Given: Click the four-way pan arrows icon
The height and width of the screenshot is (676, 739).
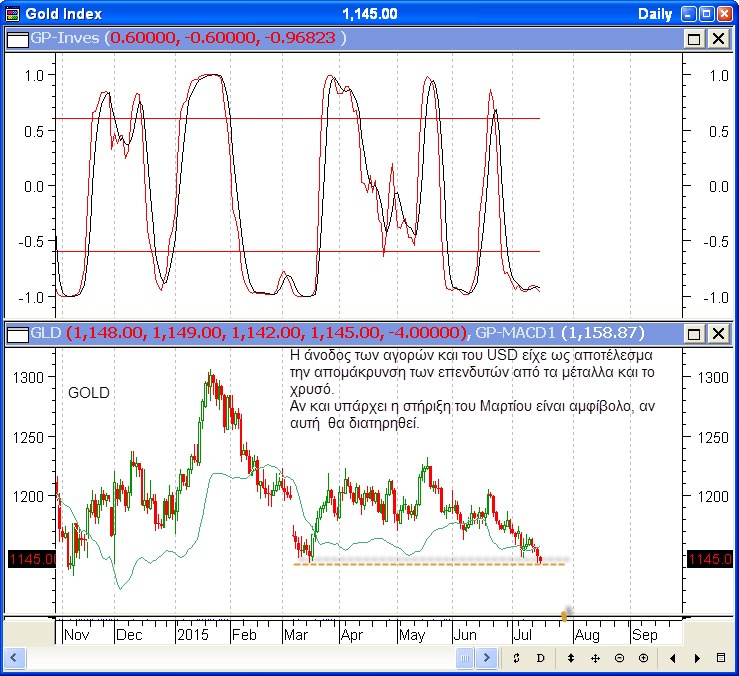Looking at the screenshot, I should coord(595,658).
